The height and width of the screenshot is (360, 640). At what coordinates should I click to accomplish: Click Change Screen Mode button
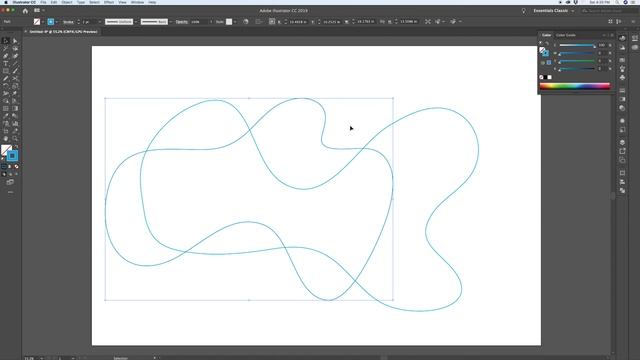pos(10,182)
